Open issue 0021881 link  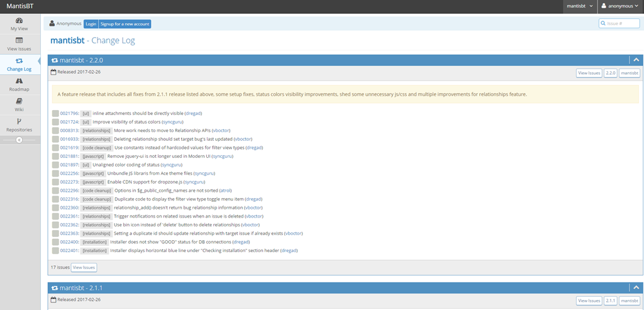pyautogui.click(x=69, y=156)
